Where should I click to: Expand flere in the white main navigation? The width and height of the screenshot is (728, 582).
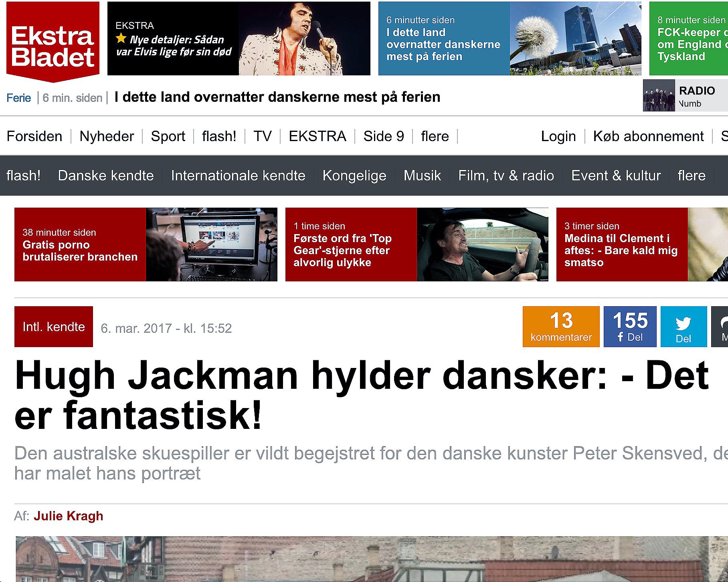point(435,136)
